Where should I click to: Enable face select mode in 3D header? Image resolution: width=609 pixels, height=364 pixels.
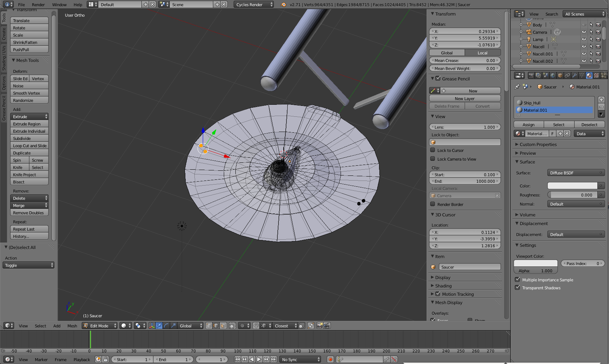click(223, 326)
